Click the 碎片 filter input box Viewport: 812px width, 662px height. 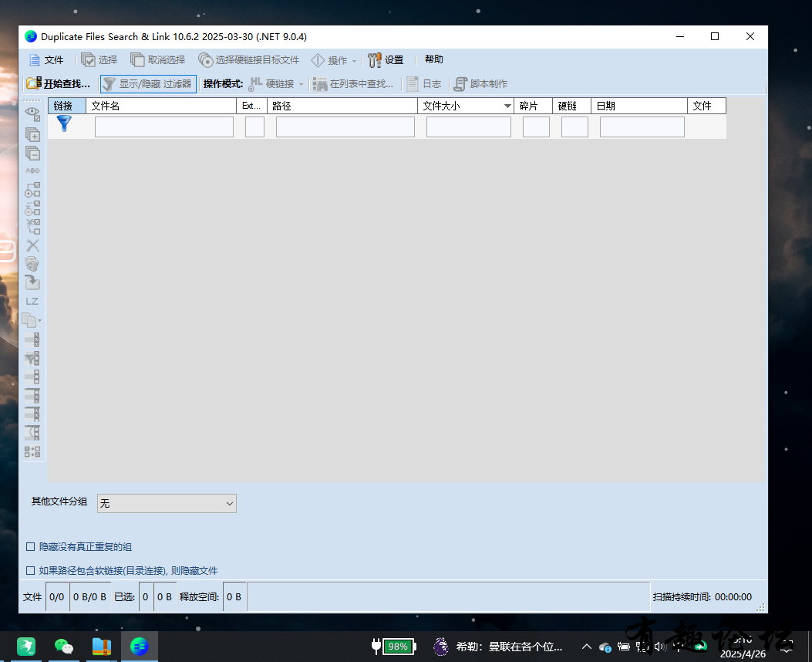click(x=536, y=127)
